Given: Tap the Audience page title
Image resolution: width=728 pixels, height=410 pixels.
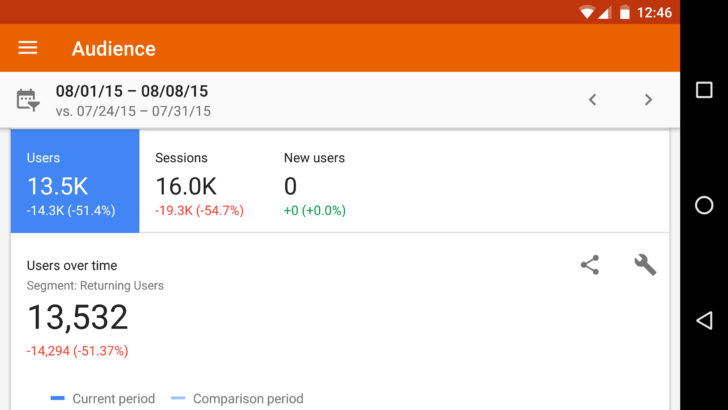Looking at the screenshot, I should pos(114,48).
